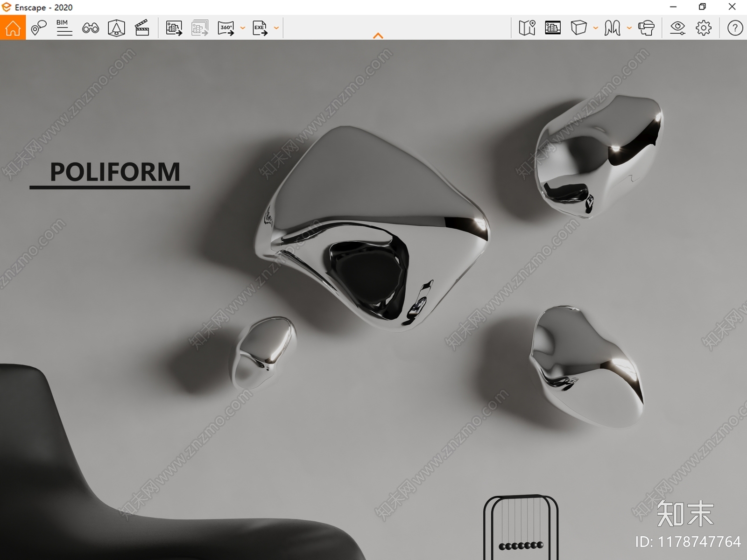747x560 pixels.
Task: Toggle the cube projection mode icon
Action: tap(578, 28)
